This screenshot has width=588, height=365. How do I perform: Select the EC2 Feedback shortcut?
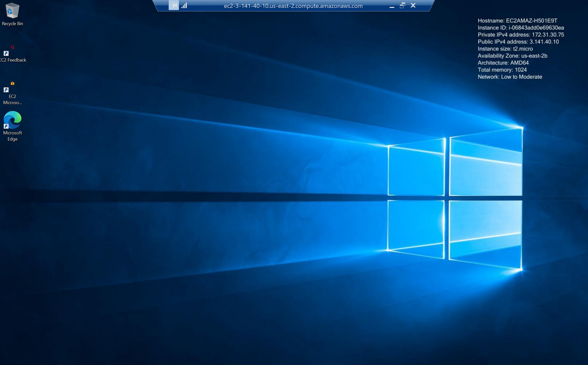pyautogui.click(x=13, y=53)
